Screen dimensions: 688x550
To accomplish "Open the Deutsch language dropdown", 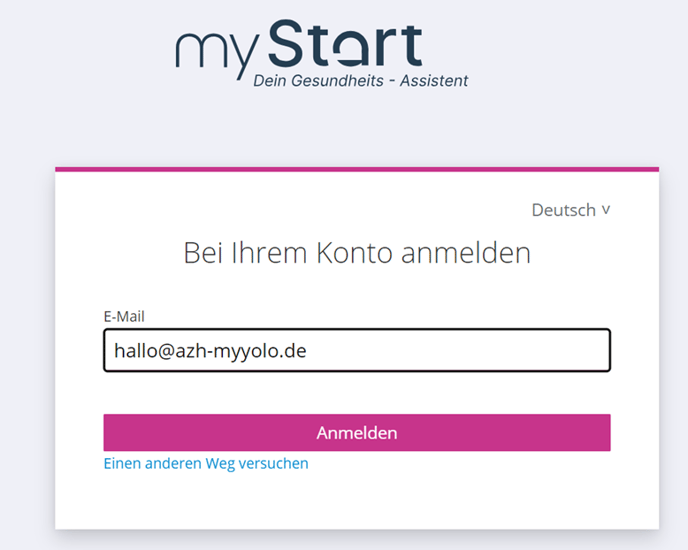I will point(570,210).
